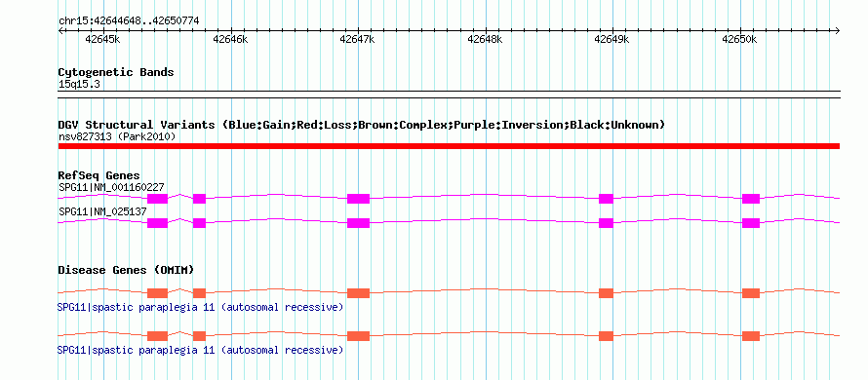Click NM_025137 exon near 42650k
868x380 pixels.
[x=751, y=223]
